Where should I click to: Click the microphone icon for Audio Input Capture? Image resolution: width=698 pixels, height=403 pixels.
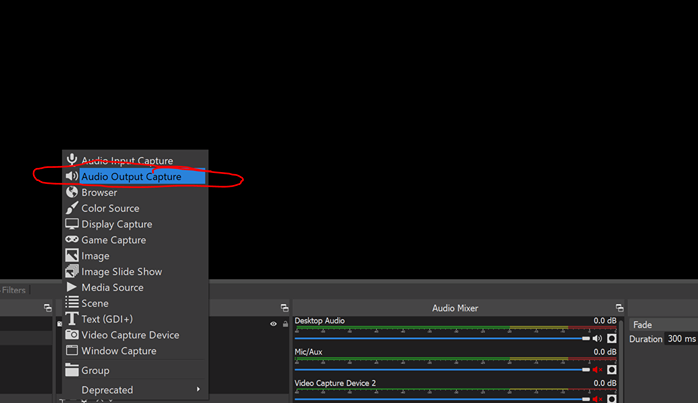[71, 159]
